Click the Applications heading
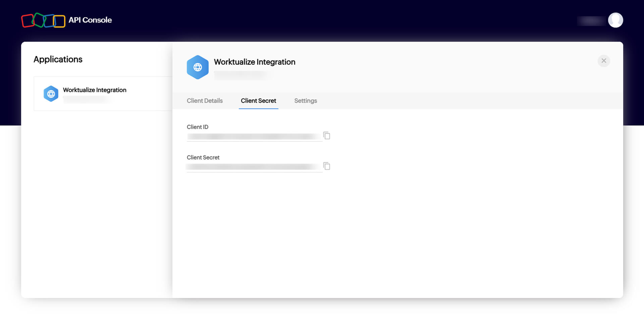This screenshot has width=644, height=319. pos(58,59)
